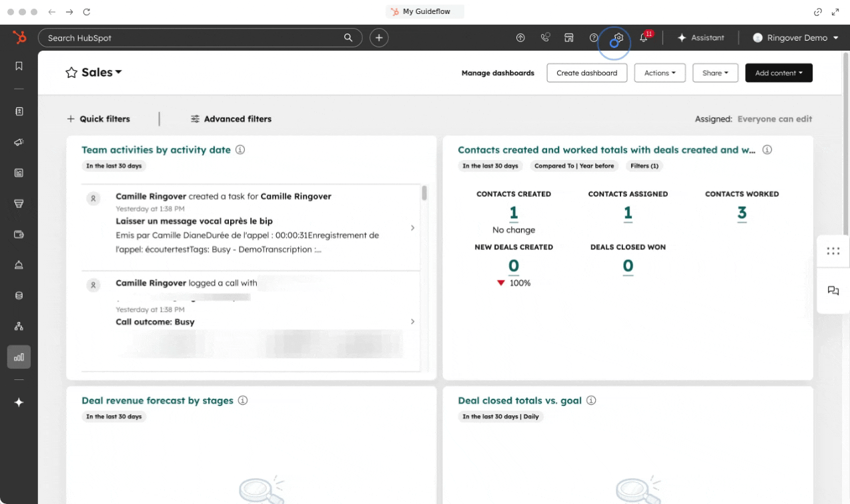Favorite the Sales dashboard with star
This screenshot has width=850, height=504.
tap(71, 73)
